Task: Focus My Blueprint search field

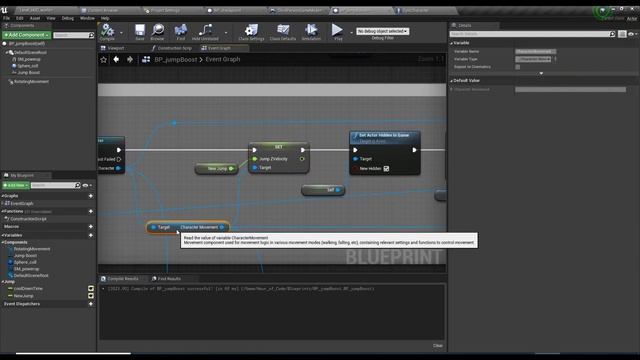Action: click(x=53, y=185)
